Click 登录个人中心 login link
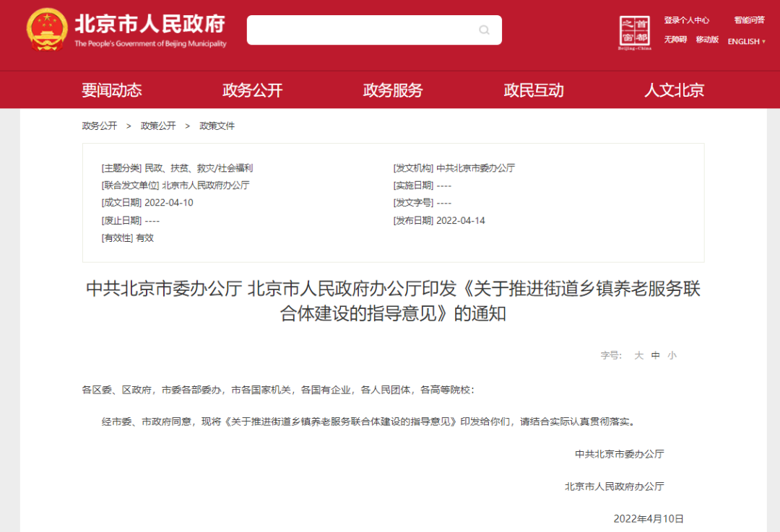The width and height of the screenshot is (780, 532). (x=687, y=20)
